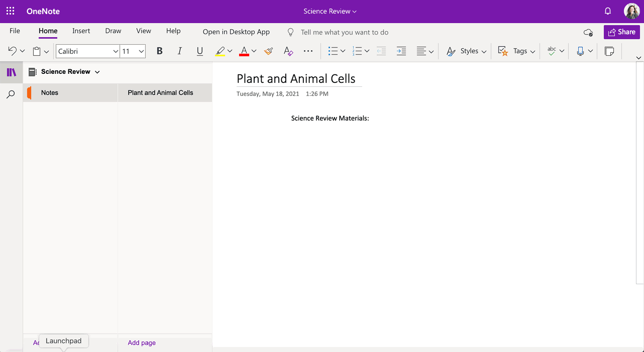Viewport: 644px width, 352px height.
Task: Open search in the left sidebar
Action: tap(11, 94)
